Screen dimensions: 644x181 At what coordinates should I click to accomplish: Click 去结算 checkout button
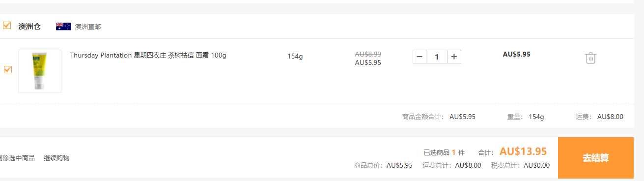click(596, 158)
